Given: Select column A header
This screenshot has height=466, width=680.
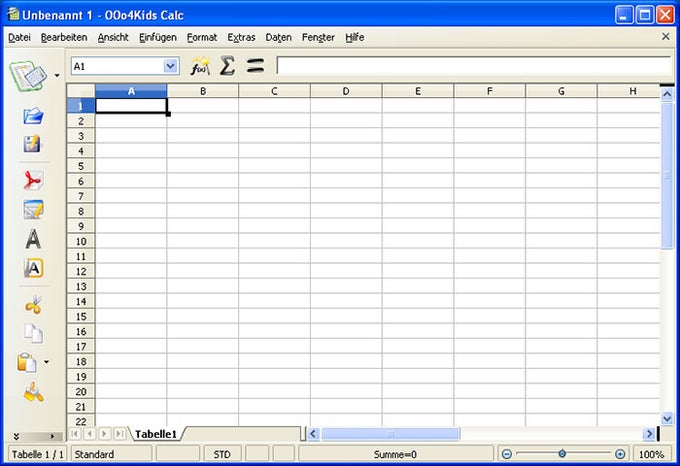Looking at the screenshot, I should click(x=131, y=91).
